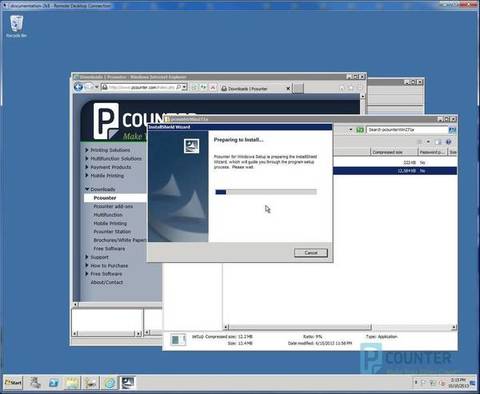
Task: Click the green refresh button by search
Action: click(x=360, y=130)
